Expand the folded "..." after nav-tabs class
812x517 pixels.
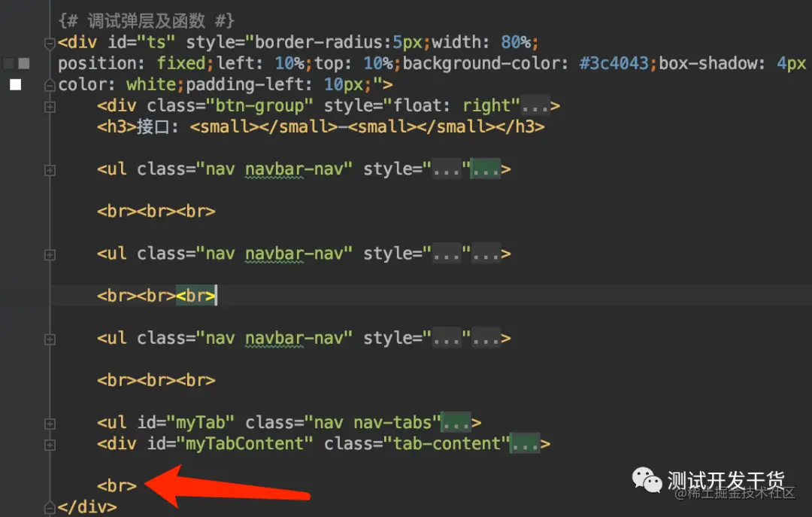(456, 423)
